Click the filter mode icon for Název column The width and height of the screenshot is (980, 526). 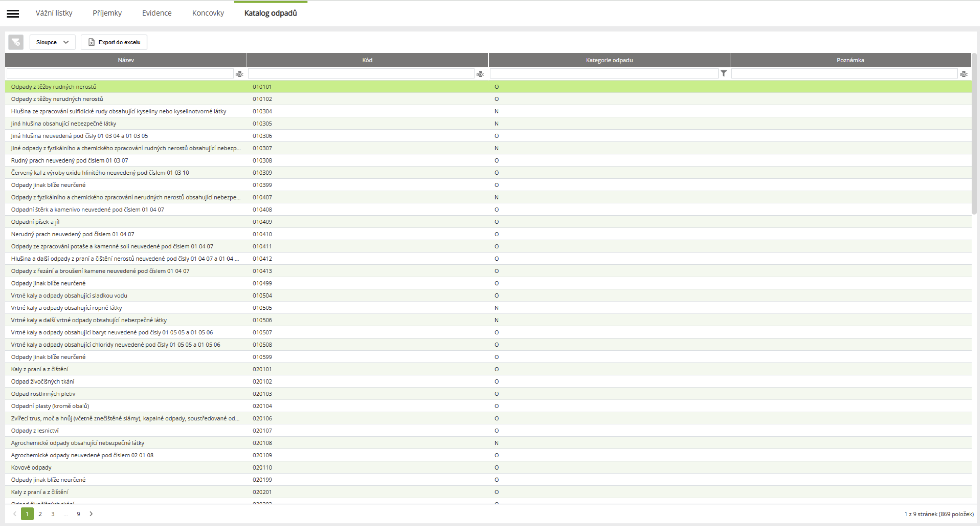click(239, 74)
